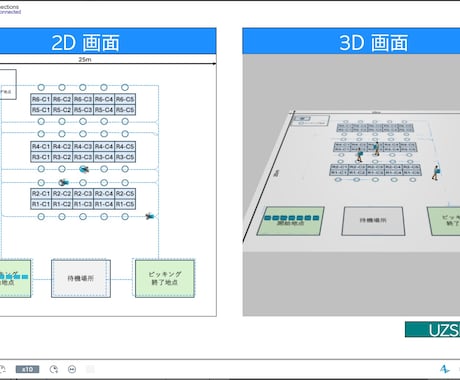460x380 pixels.
Task: Click the speed-up simulation clock icon
Action: pyautogui.click(x=54, y=369)
